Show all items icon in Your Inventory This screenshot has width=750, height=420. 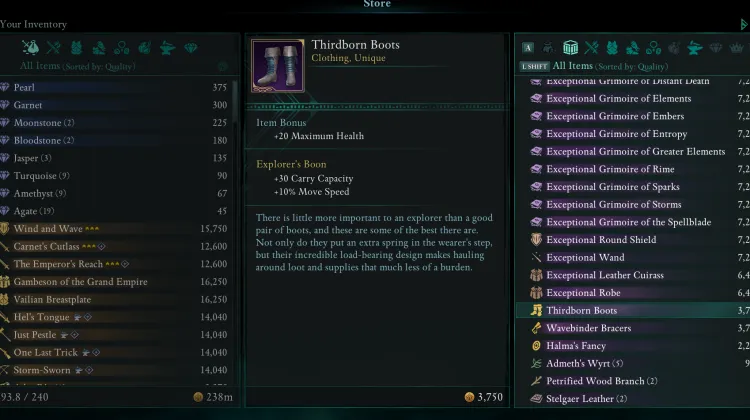pyautogui.click(x=30, y=47)
